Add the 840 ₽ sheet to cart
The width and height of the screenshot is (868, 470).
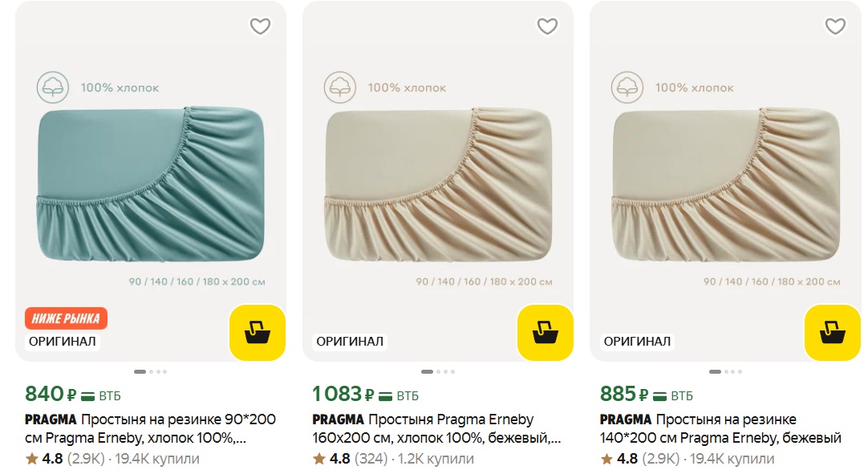(x=258, y=332)
